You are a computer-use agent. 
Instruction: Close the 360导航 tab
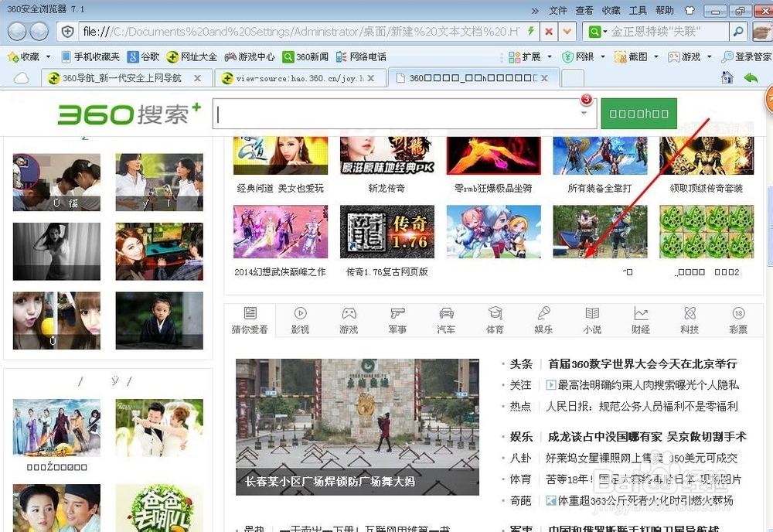(197, 78)
